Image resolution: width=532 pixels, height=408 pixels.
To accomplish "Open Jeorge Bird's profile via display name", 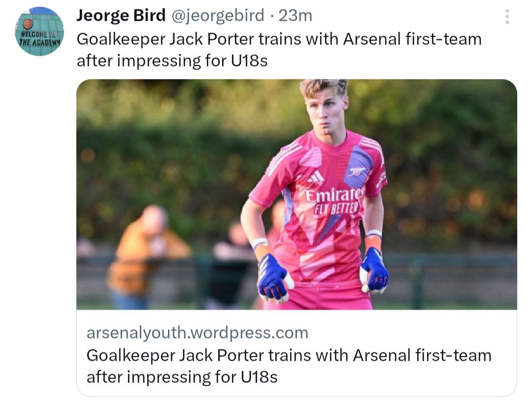I will (121, 16).
